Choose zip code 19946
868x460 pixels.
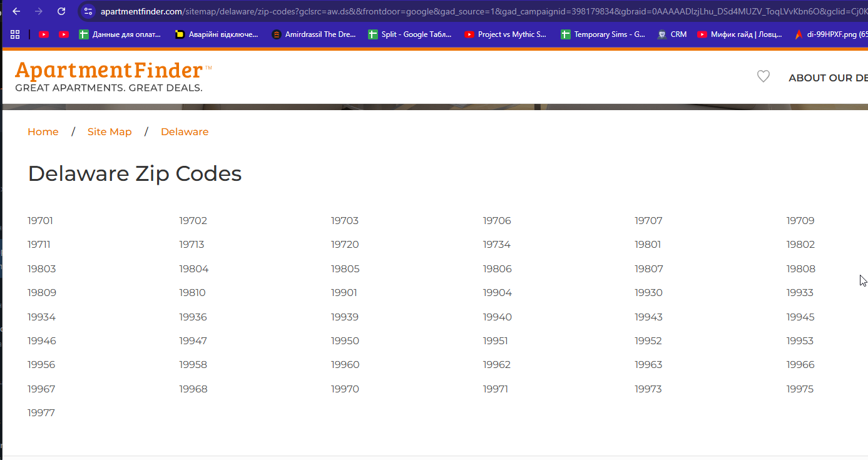coord(42,340)
